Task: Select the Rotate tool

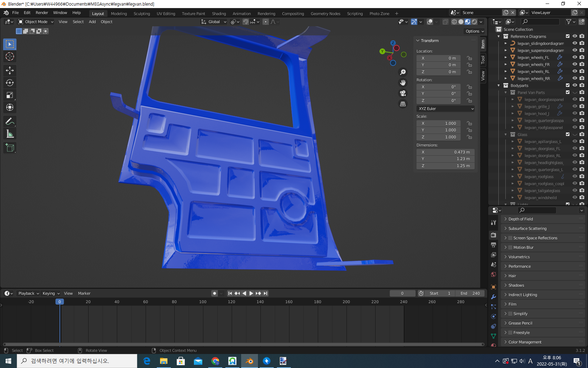Action: [x=10, y=83]
